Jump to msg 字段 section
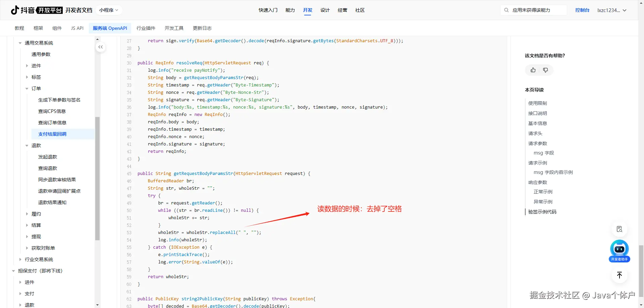Viewport: 644px width, 308px height. click(x=544, y=153)
